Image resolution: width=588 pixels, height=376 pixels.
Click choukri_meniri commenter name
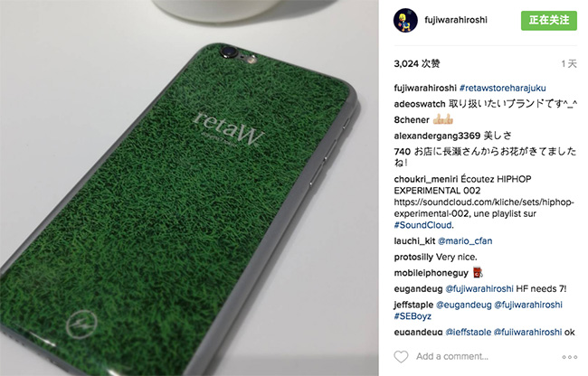[x=426, y=179]
